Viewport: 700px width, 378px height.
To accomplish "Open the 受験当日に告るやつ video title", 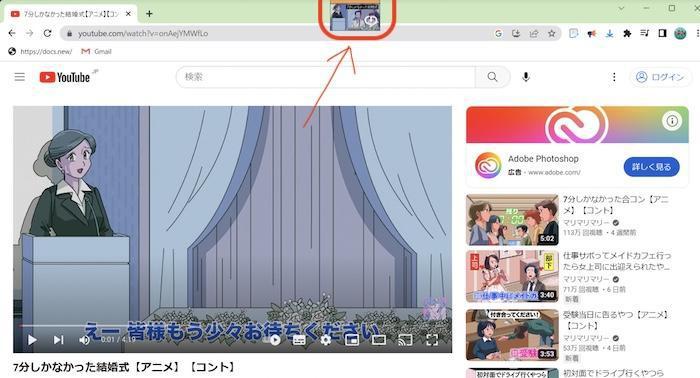I will (x=616, y=320).
